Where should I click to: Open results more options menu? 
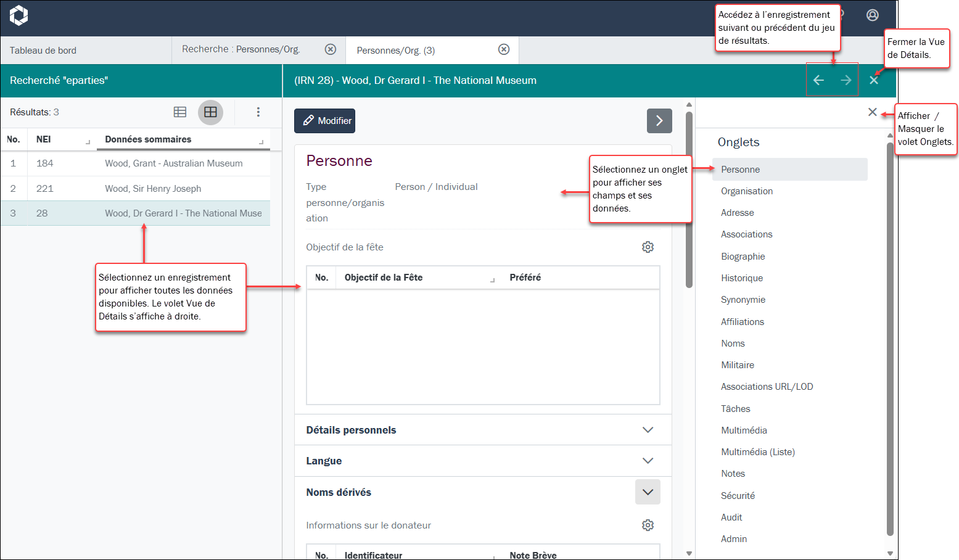pos(258,112)
